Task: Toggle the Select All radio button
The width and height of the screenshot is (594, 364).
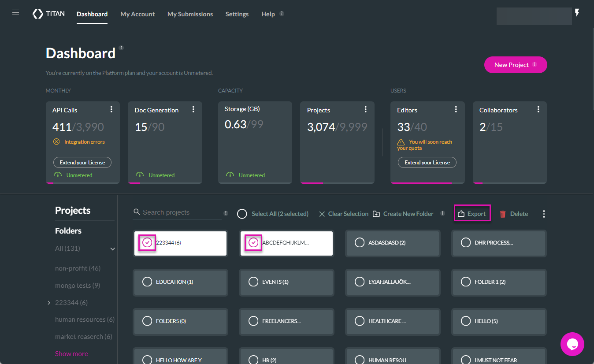Action: tap(242, 214)
